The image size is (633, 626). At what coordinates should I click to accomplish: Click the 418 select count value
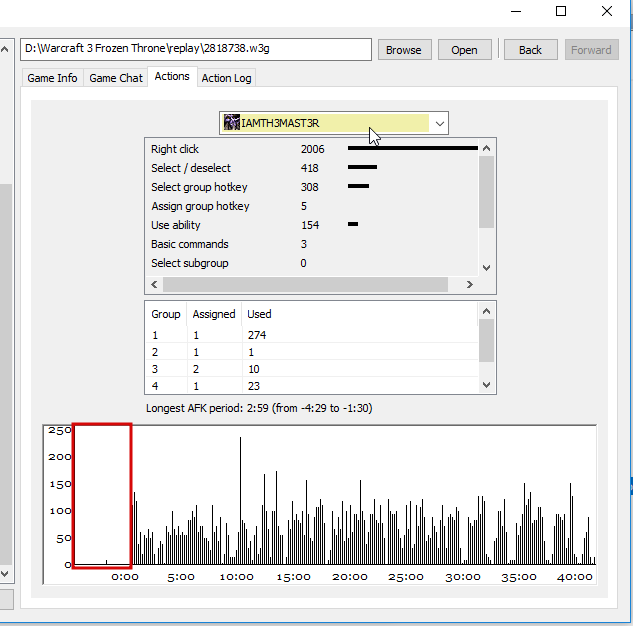(310, 168)
